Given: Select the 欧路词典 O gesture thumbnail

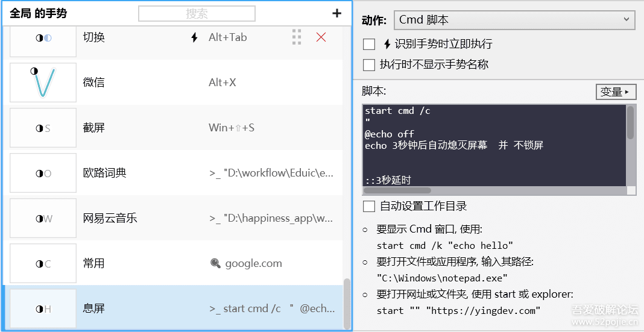Looking at the screenshot, I should click(x=43, y=173).
